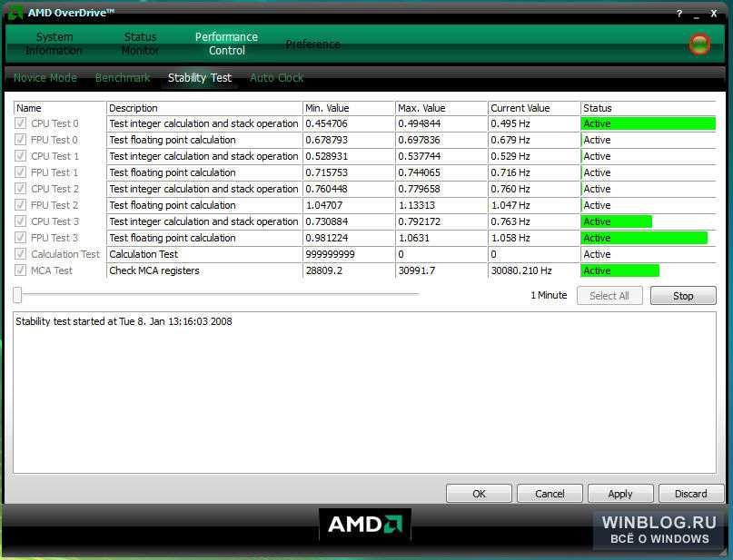Toggle the FPU Test 3 checkbox
This screenshot has width=733, height=560.
coord(20,238)
